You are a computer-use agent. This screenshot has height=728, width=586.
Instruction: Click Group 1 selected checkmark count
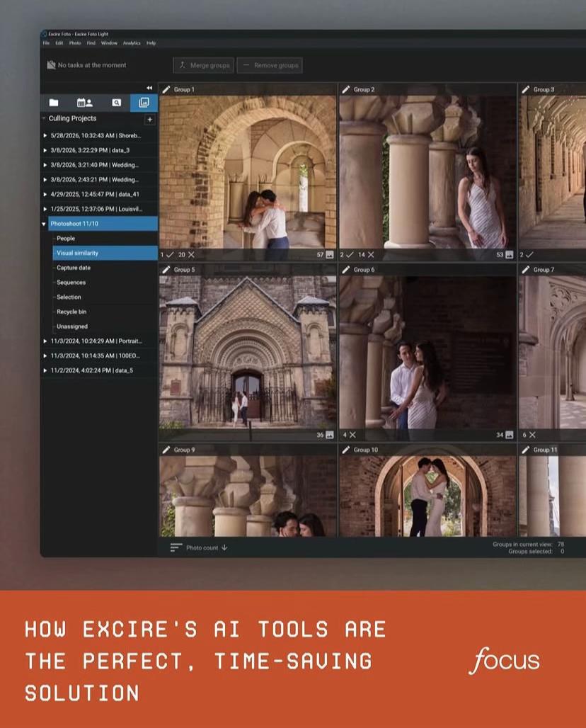166,254
